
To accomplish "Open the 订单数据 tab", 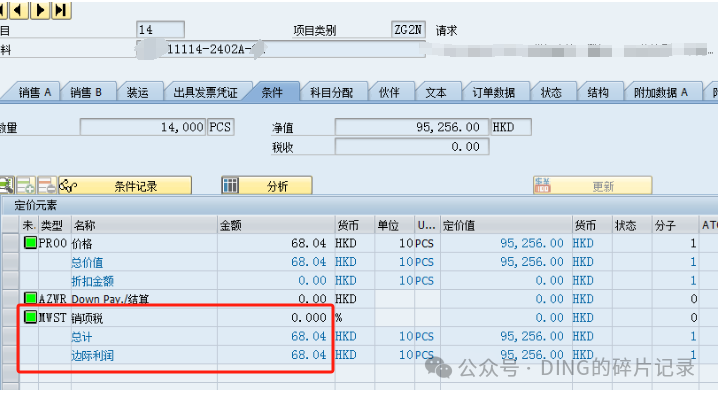I will [x=494, y=92].
